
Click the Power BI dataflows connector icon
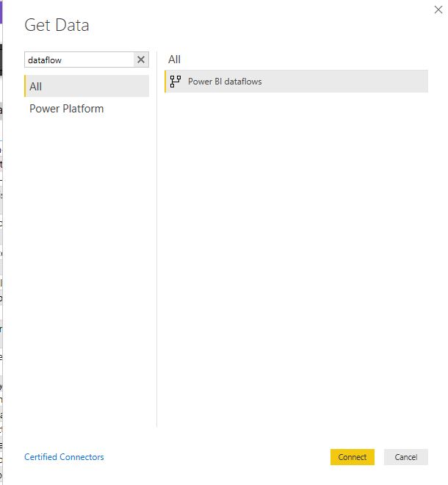click(176, 82)
